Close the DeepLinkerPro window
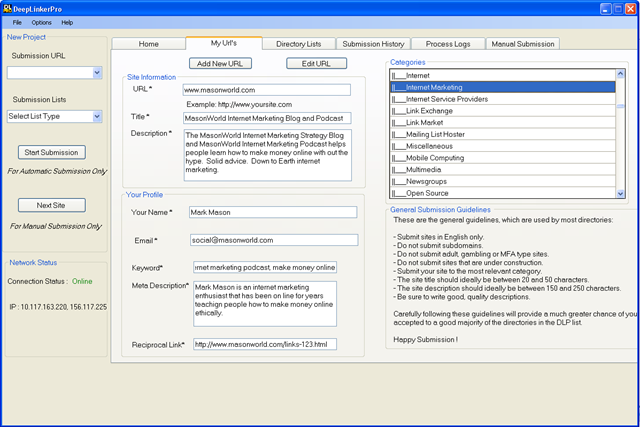The width and height of the screenshot is (640, 427). [x=631, y=9]
